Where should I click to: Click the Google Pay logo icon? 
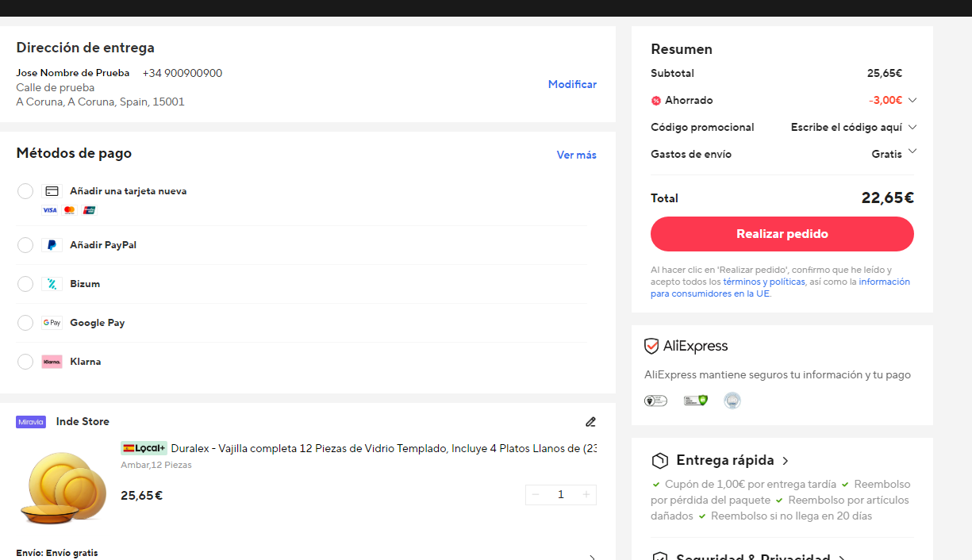[52, 323]
